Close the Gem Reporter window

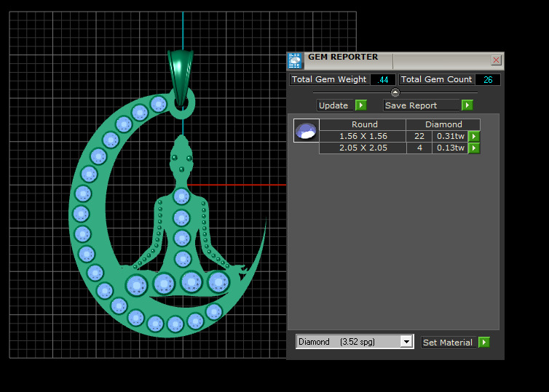click(x=496, y=60)
